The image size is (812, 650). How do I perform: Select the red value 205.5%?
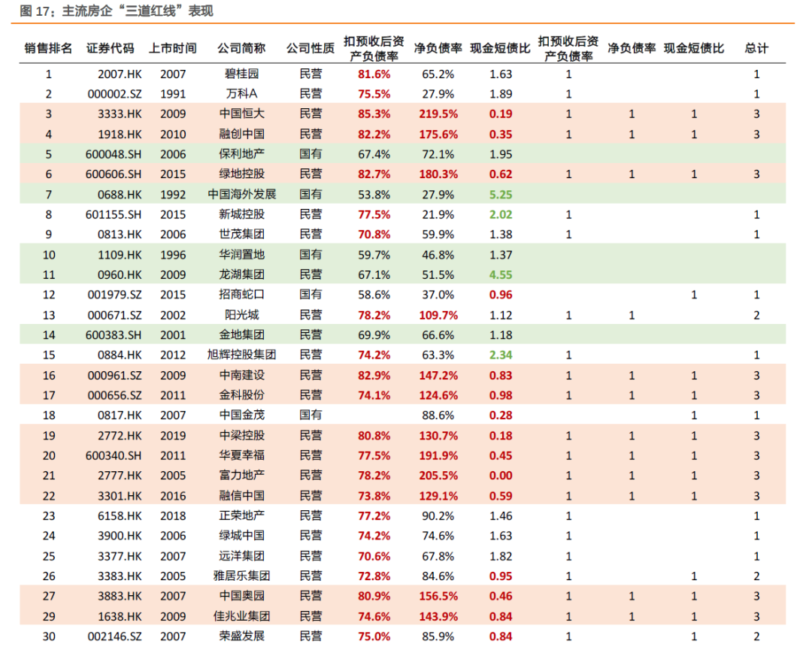438,476
